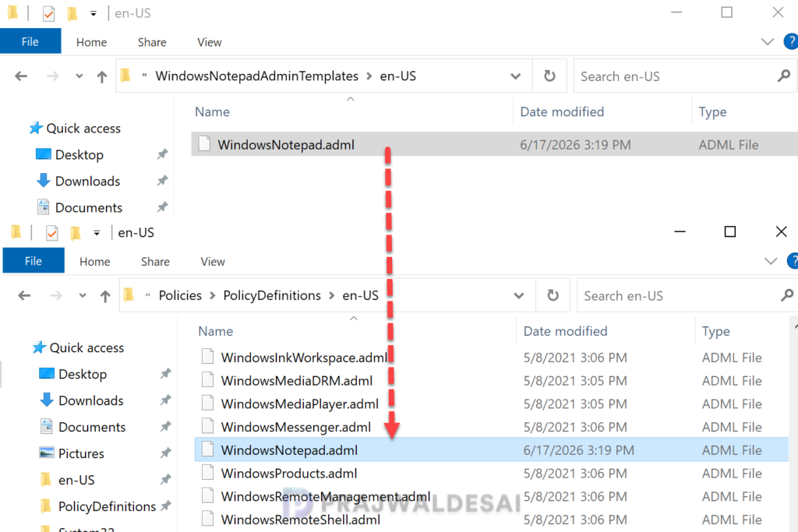The image size is (798, 532).
Task: Select WindowsMessenger.adml file
Action: [x=492, y=427]
